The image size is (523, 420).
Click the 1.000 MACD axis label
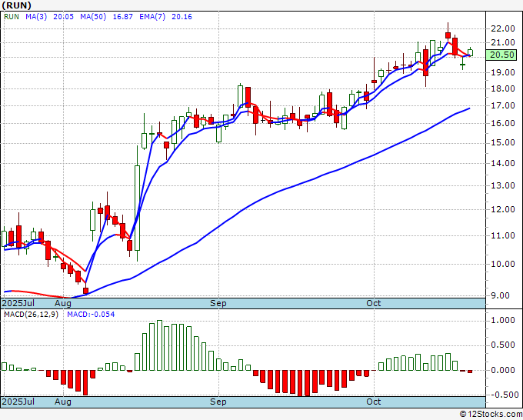point(503,321)
